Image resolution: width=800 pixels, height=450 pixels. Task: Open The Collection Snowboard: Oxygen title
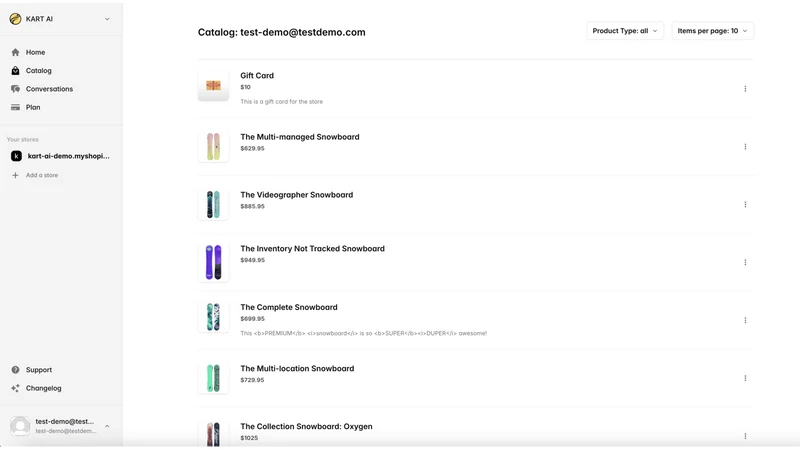306,426
